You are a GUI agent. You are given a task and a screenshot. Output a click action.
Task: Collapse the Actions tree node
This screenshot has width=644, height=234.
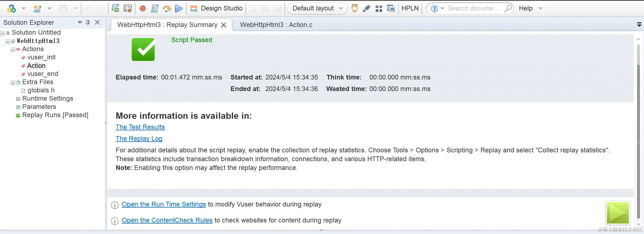click(13, 50)
